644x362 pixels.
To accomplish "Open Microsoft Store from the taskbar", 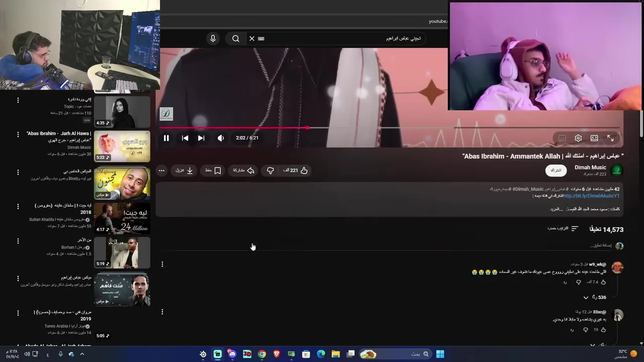I will (306, 354).
